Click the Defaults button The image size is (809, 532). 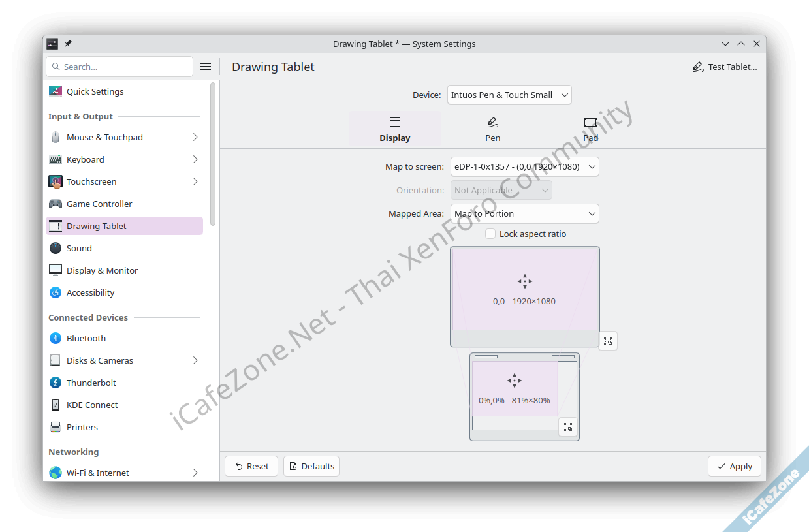[311, 466]
